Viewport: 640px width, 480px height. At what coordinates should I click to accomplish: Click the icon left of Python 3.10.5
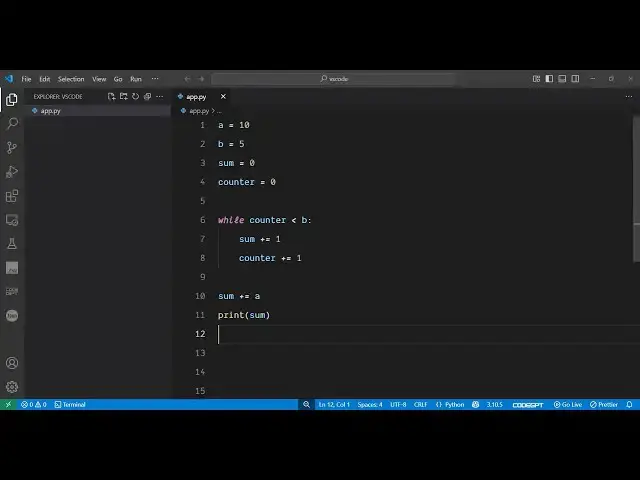click(x=476, y=404)
